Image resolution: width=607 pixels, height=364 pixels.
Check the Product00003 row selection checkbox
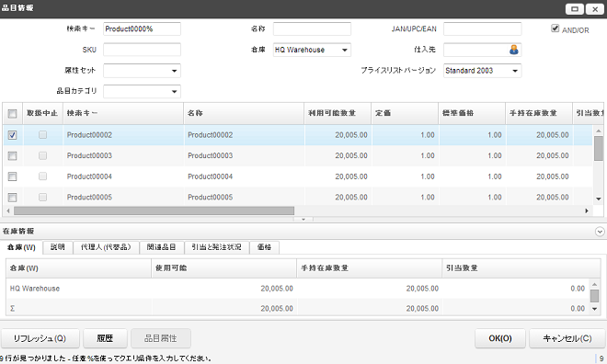pyautogui.click(x=12, y=155)
